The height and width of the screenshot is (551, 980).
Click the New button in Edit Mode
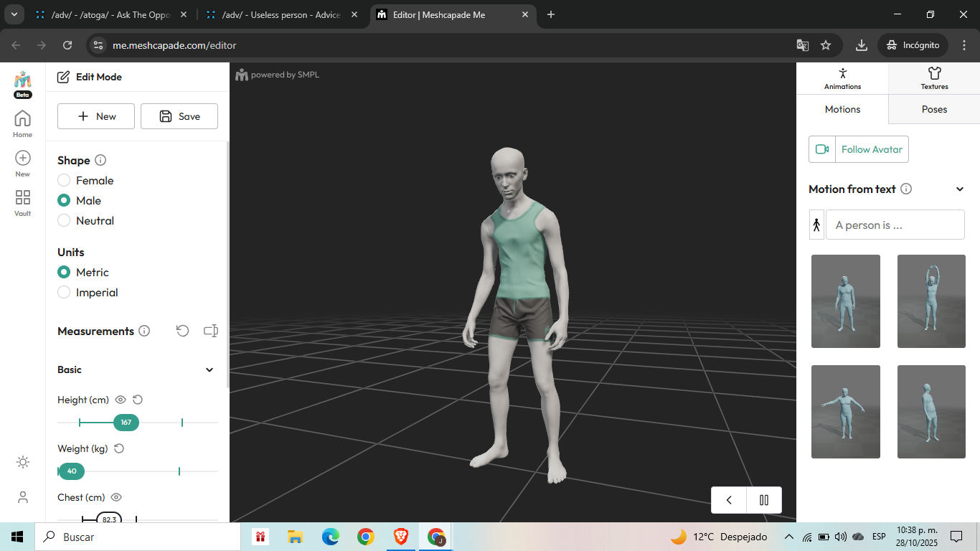96,116
